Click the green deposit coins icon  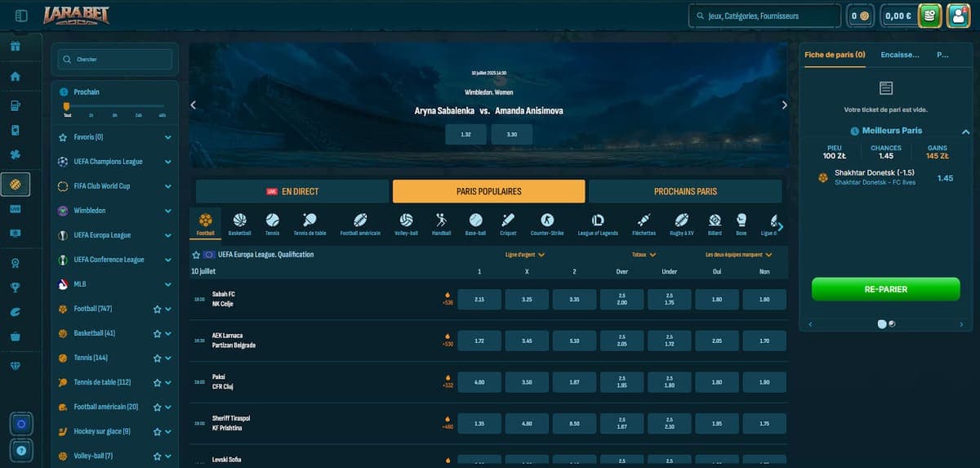coord(929,16)
